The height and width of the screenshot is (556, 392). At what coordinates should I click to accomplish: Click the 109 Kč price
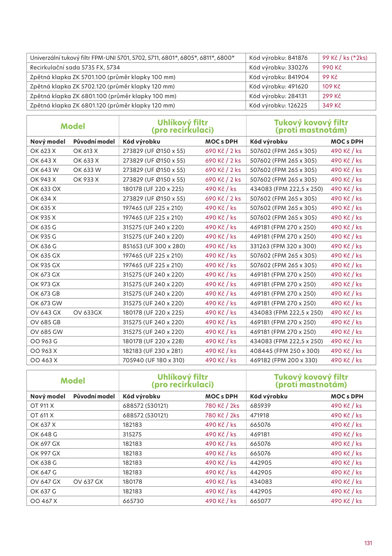331,87
